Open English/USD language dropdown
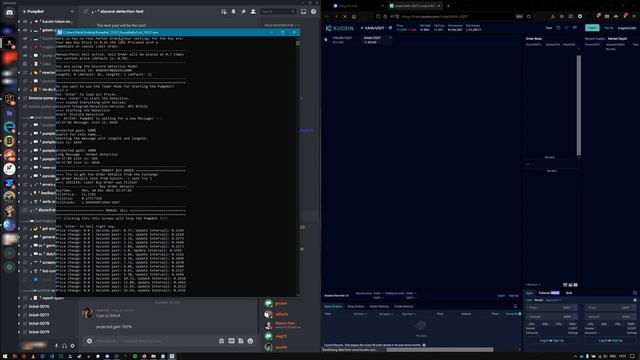640x360 pixels. tap(627, 28)
